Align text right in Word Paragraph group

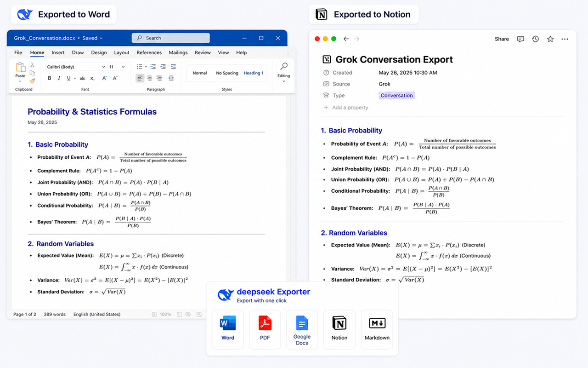pyautogui.click(x=159, y=78)
